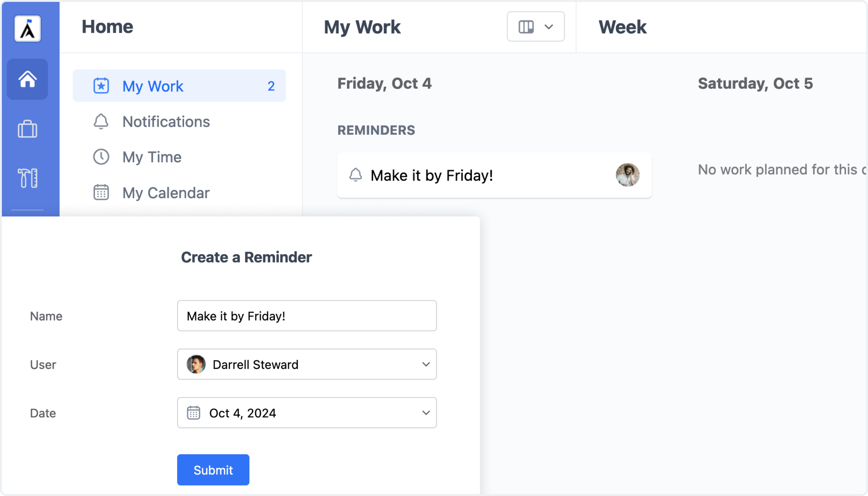Select My Work menu item
The width and height of the screenshot is (868, 496).
(179, 86)
